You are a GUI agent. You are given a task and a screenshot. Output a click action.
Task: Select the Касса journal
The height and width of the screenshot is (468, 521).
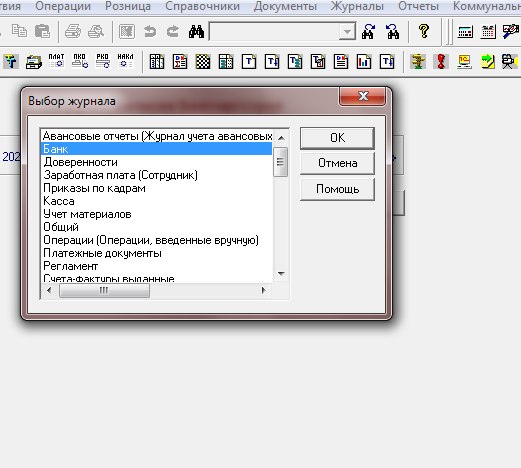pos(156,201)
